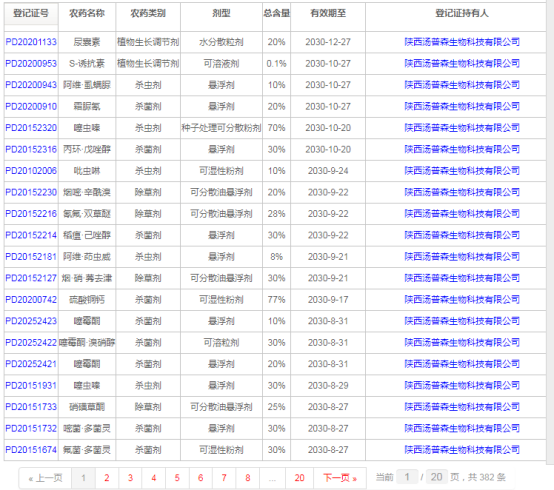Click holder company link in PD20152320 row
The width and height of the screenshot is (554, 490).
click(x=462, y=128)
